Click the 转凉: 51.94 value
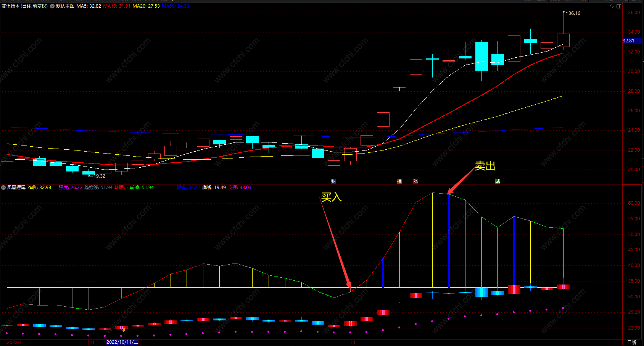The image size is (644, 346). (x=142, y=188)
